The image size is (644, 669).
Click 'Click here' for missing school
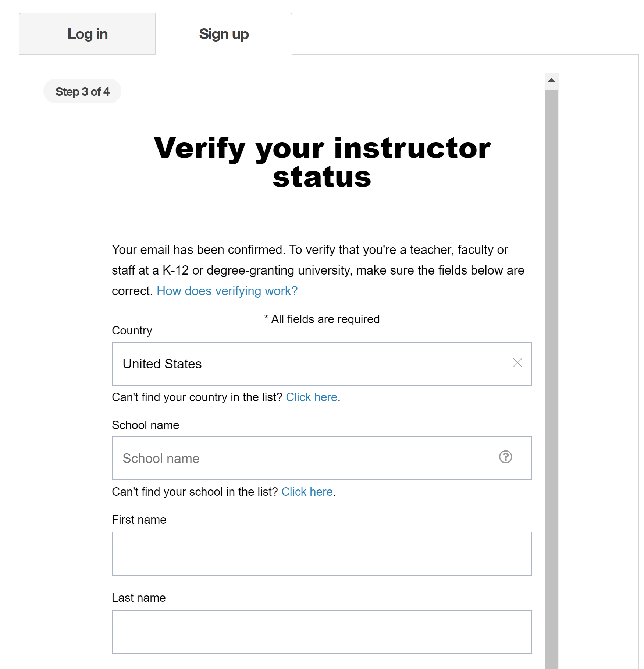coord(307,492)
